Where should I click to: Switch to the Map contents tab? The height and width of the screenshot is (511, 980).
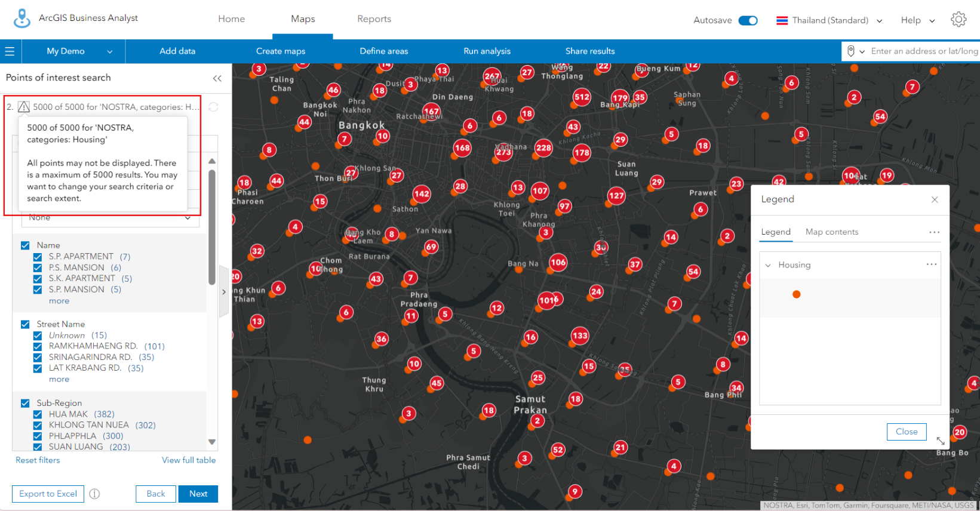[x=832, y=232]
